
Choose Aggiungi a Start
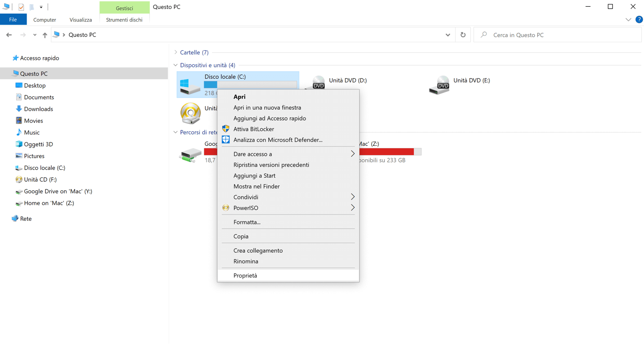[288, 175]
